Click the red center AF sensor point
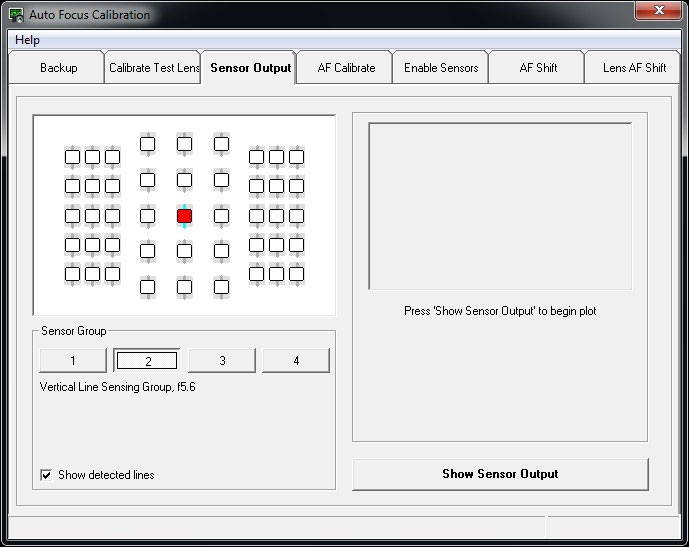The height and width of the screenshot is (547, 689). 185,216
